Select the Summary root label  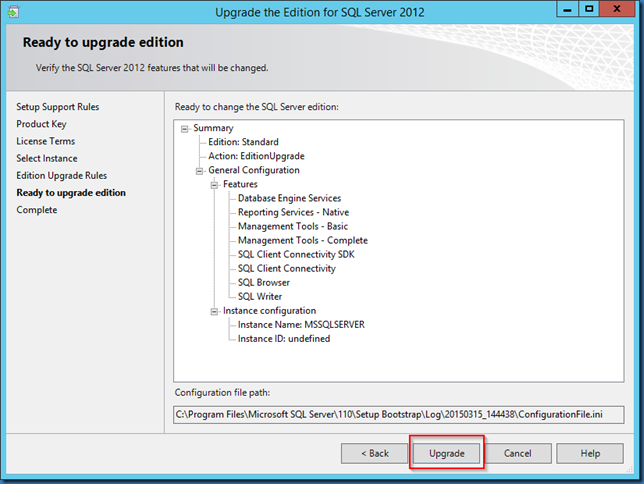pos(213,128)
